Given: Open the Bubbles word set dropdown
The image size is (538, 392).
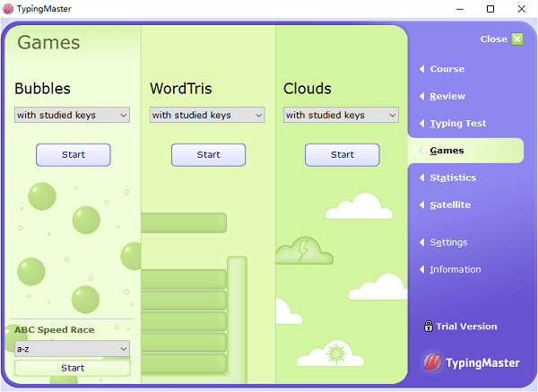Looking at the screenshot, I should 72,115.
